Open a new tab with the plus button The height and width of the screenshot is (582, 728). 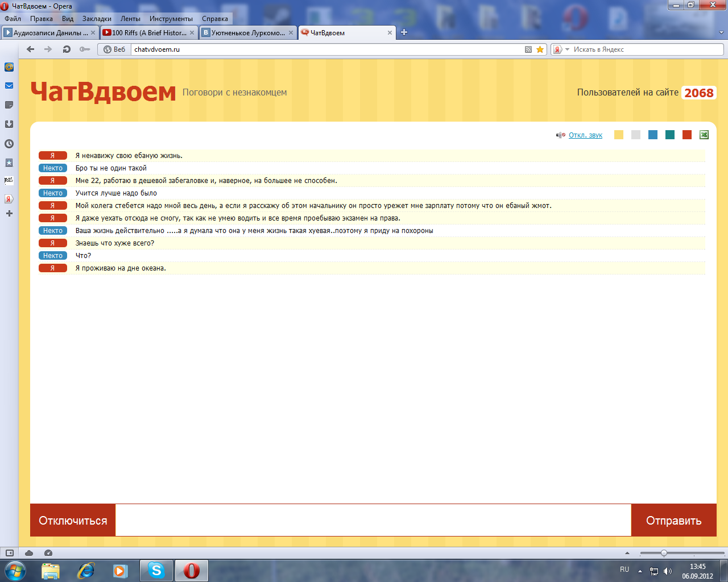pos(404,32)
